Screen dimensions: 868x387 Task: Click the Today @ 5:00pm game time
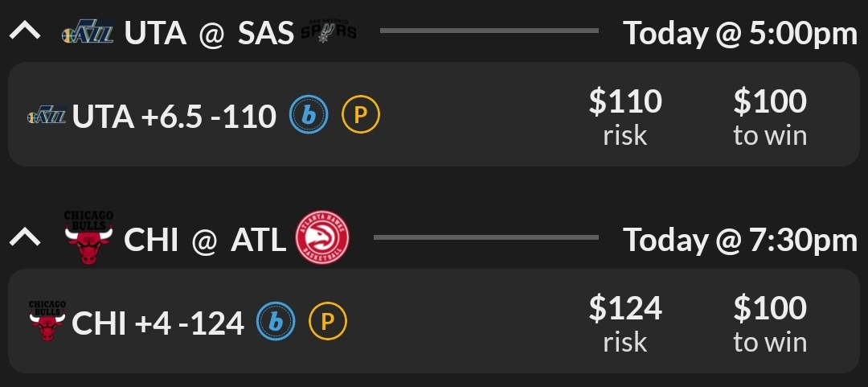click(740, 34)
